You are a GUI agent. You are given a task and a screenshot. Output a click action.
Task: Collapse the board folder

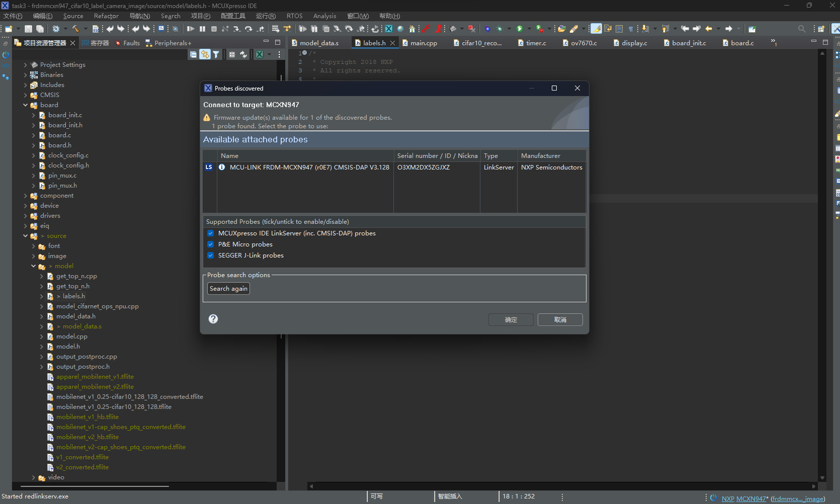click(x=26, y=105)
